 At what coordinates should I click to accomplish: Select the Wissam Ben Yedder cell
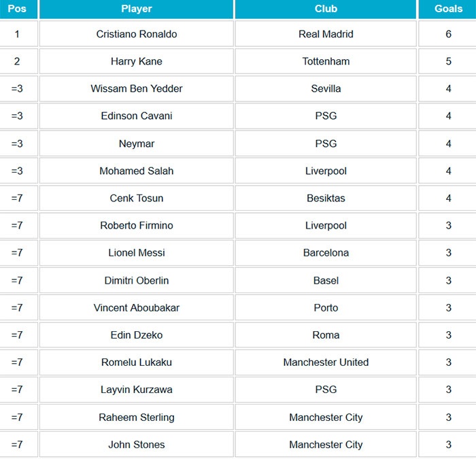[137, 88]
